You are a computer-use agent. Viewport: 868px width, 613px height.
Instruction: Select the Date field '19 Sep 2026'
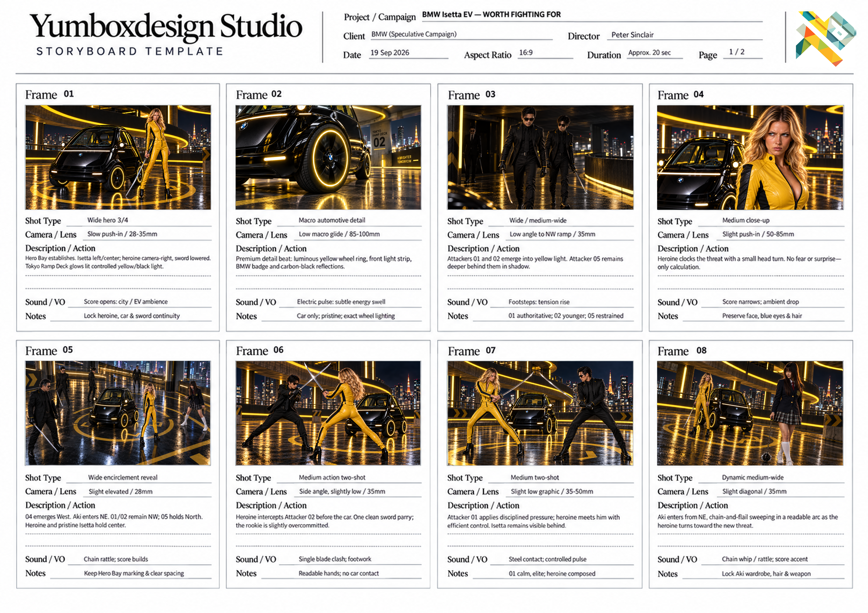coord(390,53)
